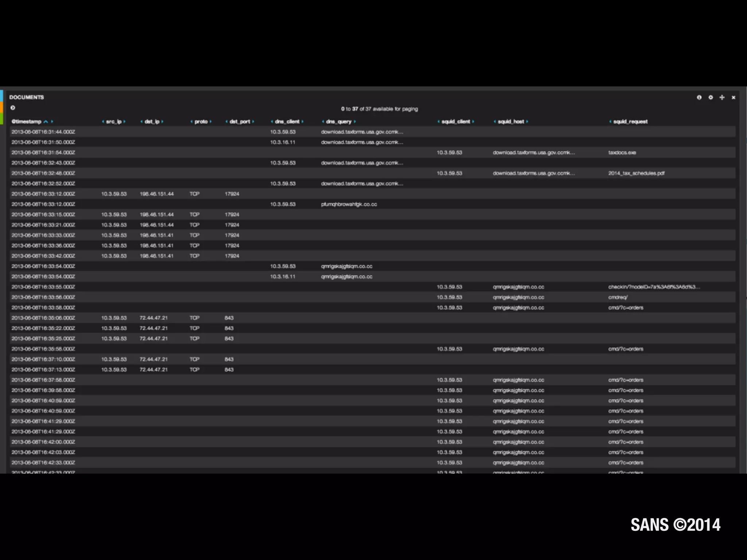Viewport: 747px width, 560px height.
Task: Remove the Documents panel with X icon
Action: [x=733, y=97]
